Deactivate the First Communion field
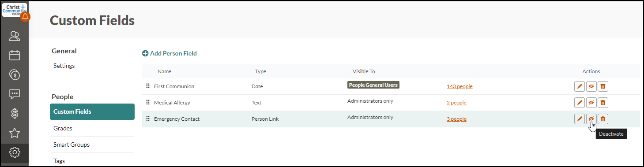 [591, 86]
